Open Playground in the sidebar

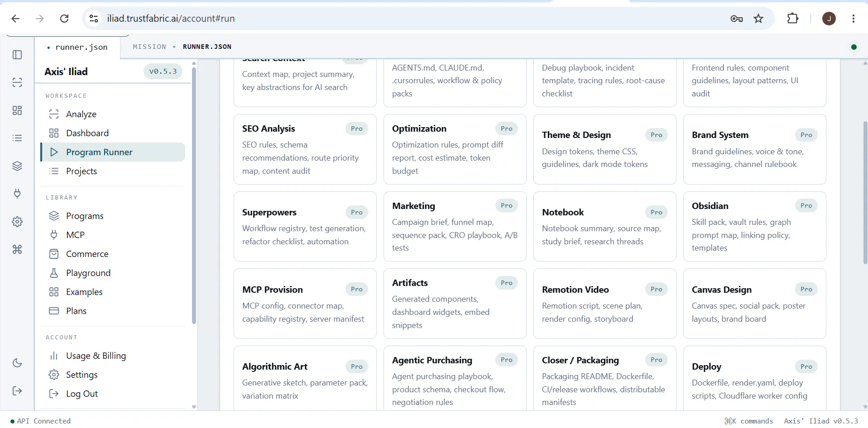113,273
